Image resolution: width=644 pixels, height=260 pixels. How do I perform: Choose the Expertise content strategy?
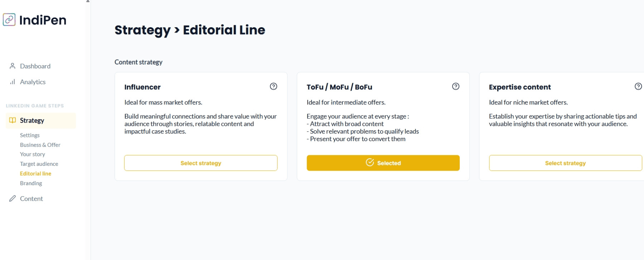(565, 163)
